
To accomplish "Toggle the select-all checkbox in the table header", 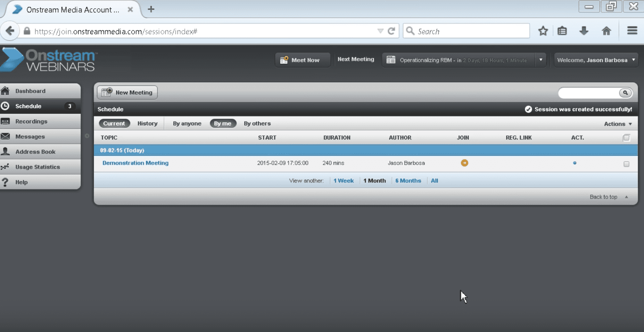I will pyautogui.click(x=626, y=138).
